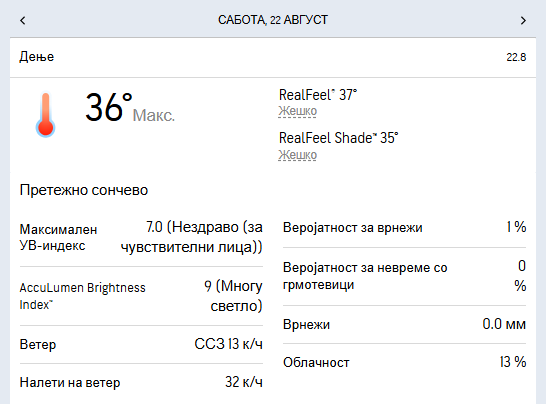This screenshot has height=404, width=546.
Task: Click the red thermometer icon
Action: (45, 115)
